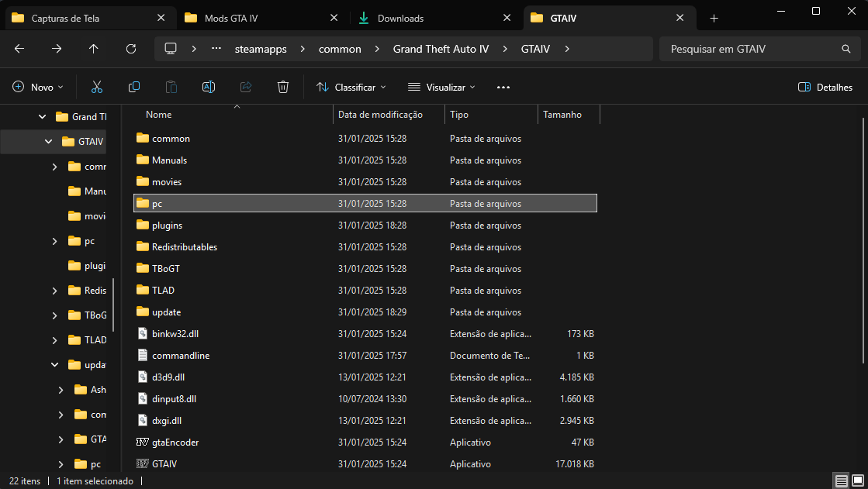This screenshot has width=868, height=489.
Task: Click the Copy icon in toolbar
Action: [134, 87]
